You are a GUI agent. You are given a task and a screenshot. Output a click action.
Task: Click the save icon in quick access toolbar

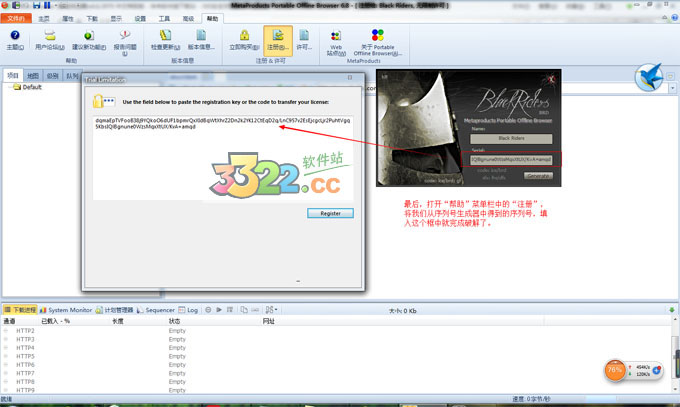(x=37, y=5)
